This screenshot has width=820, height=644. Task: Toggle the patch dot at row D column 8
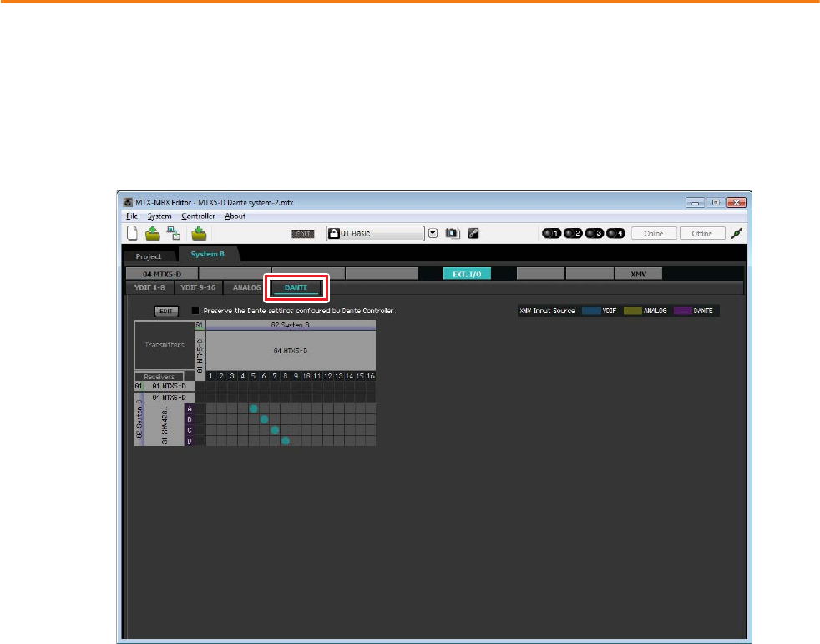pyautogui.click(x=285, y=441)
